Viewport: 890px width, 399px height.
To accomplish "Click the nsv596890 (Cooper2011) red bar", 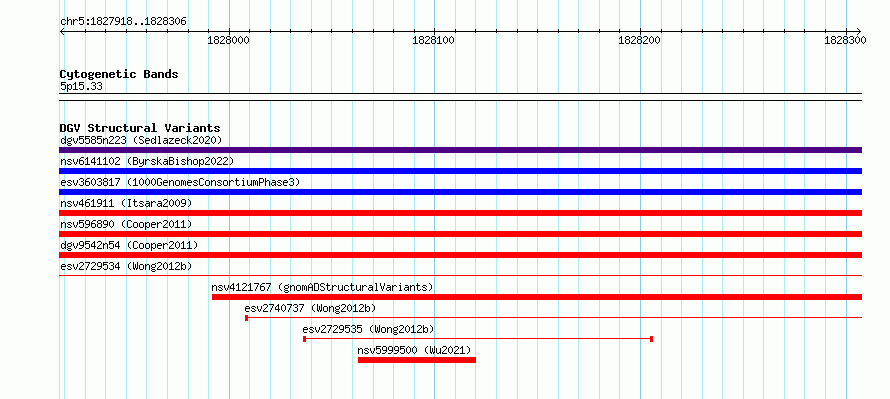I will (x=460, y=234).
